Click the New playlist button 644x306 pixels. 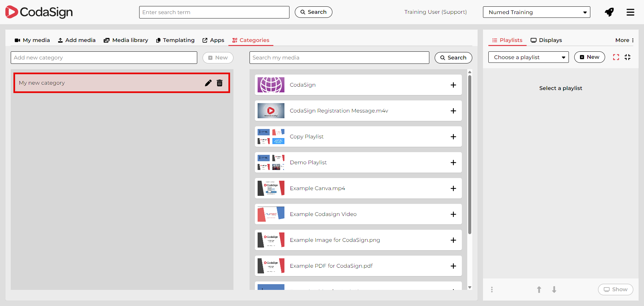(x=589, y=57)
